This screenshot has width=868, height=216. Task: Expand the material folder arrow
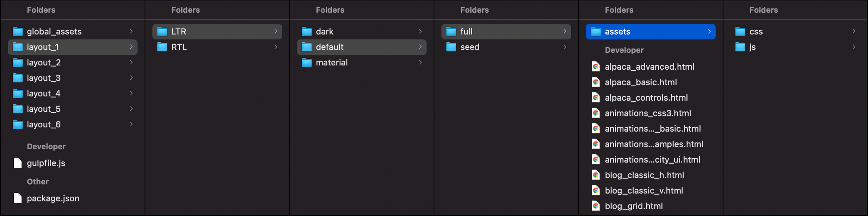pos(420,62)
